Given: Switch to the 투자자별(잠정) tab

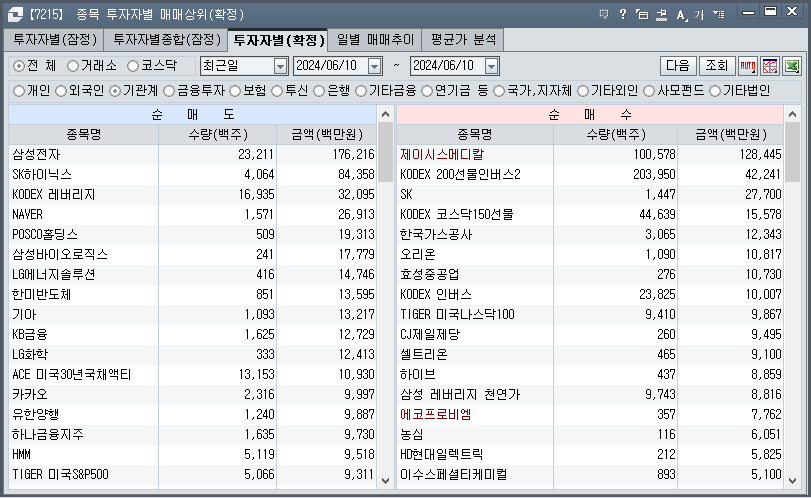Looking at the screenshot, I should point(54,40).
